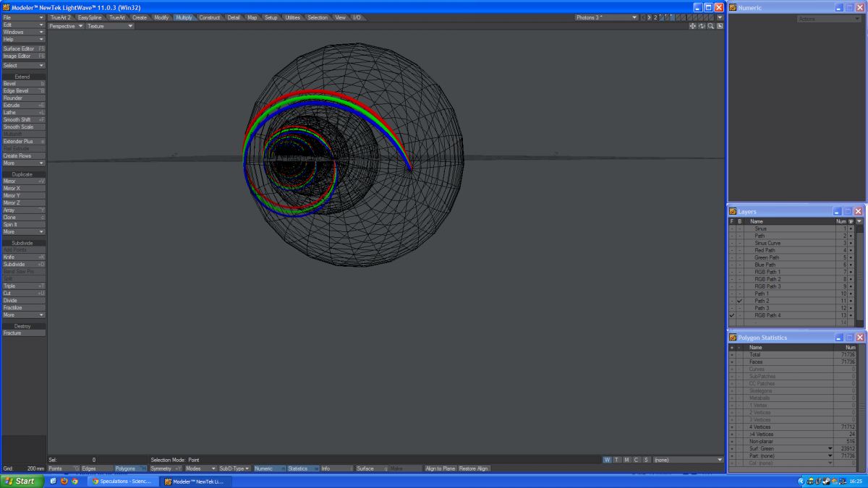Open the Perspective view type dropdown

coord(67,26)
